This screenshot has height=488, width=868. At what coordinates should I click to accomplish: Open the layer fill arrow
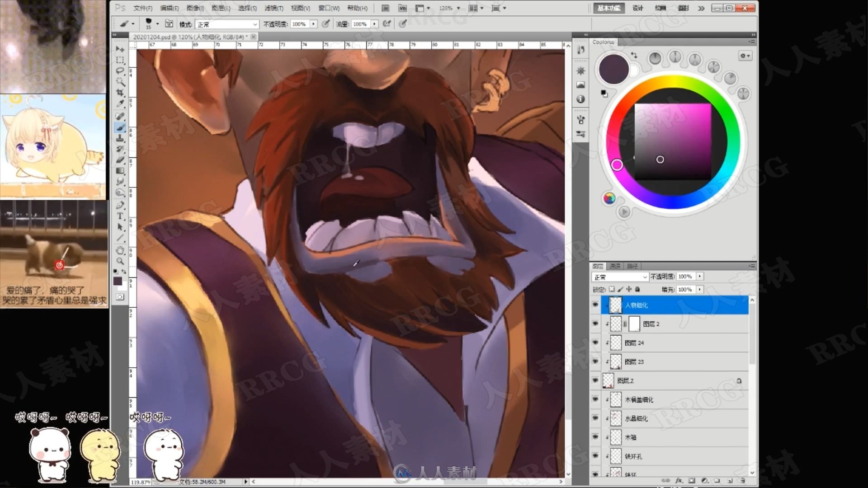tap(700, 289)
